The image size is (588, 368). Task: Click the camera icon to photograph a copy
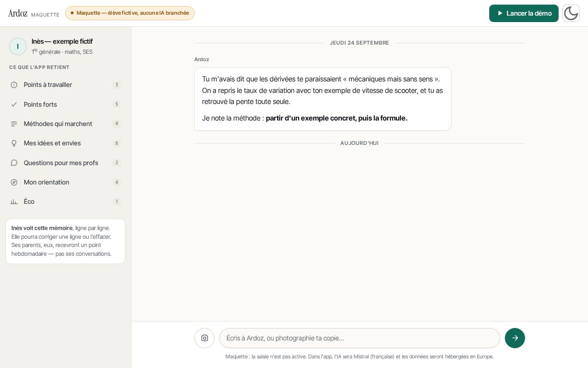tap(204, 338)
